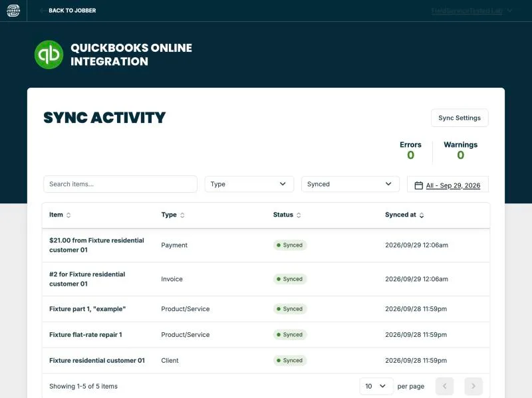Sort table by Type column
Screen dimensions: 532x398
(x=173, y=215)
